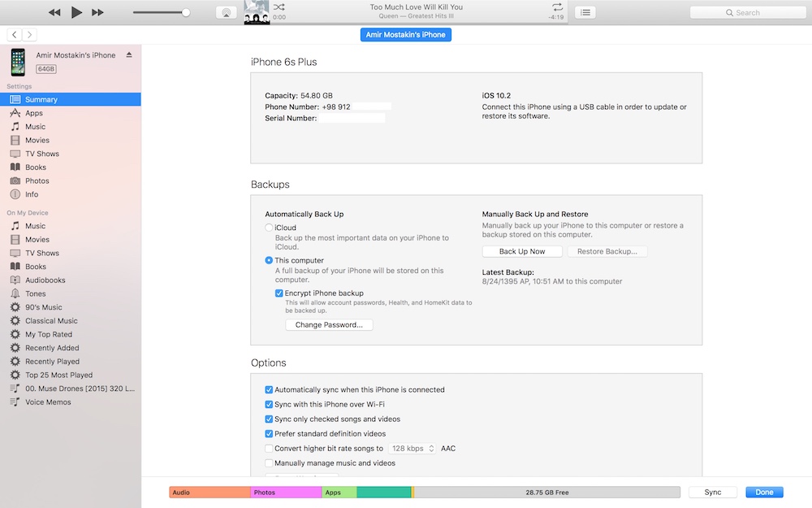This screenshot has height=508, width=812.
Task: Open the 128 kbps bit rate dropdown
Action: click(412, 449)
